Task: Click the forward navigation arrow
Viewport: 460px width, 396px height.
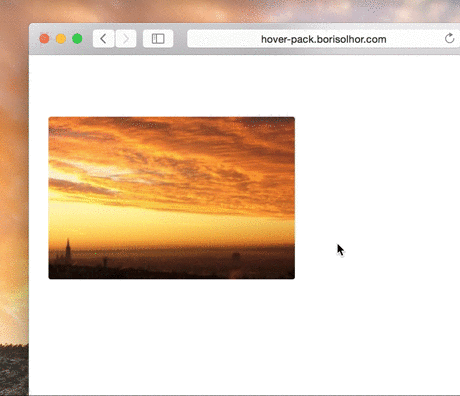Action: point(126,39)
